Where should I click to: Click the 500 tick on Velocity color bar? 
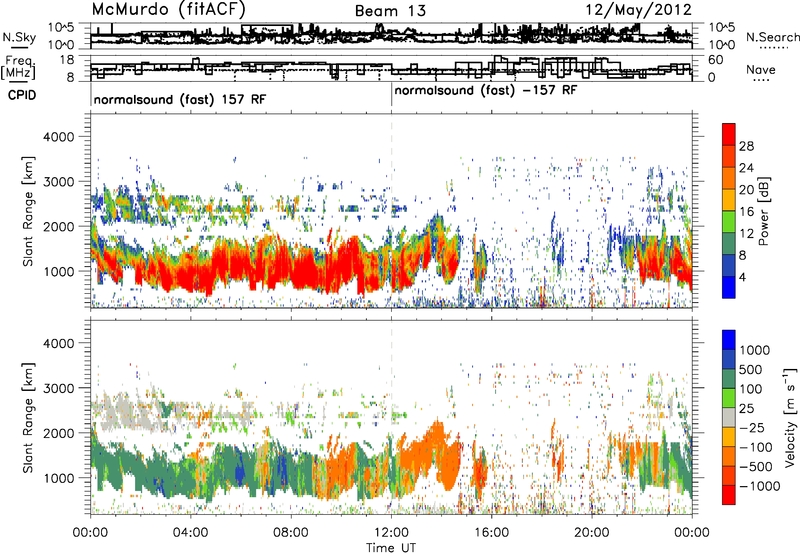(x=751, y=370)
